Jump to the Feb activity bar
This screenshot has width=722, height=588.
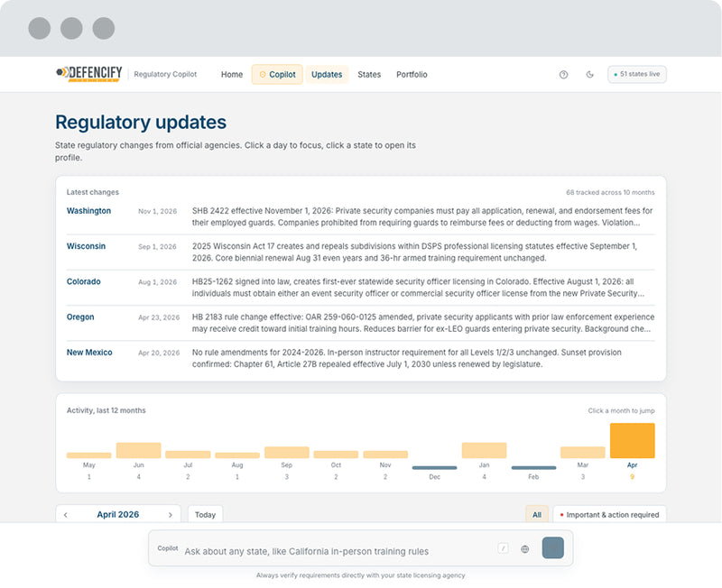[533, 468]
